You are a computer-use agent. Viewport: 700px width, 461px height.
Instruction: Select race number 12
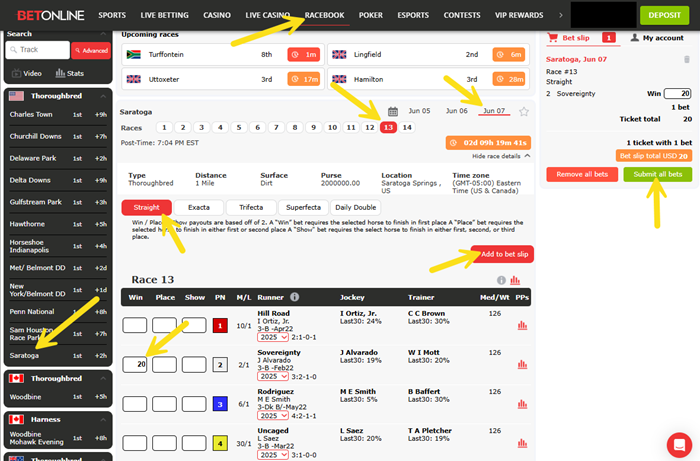pyautogui.click(x=370, y=128)
